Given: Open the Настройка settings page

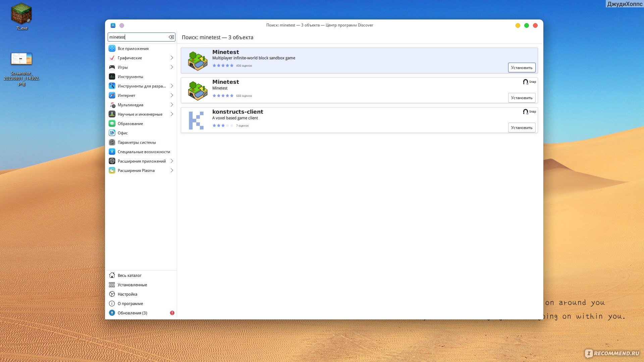Looking at the screenshot, I should (x=141, y=294).
